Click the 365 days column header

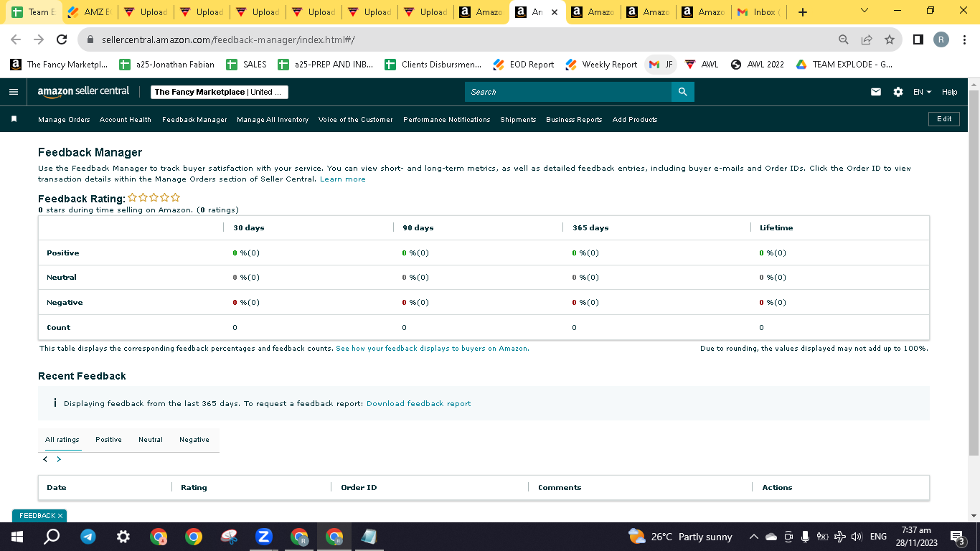coord(590,227)
